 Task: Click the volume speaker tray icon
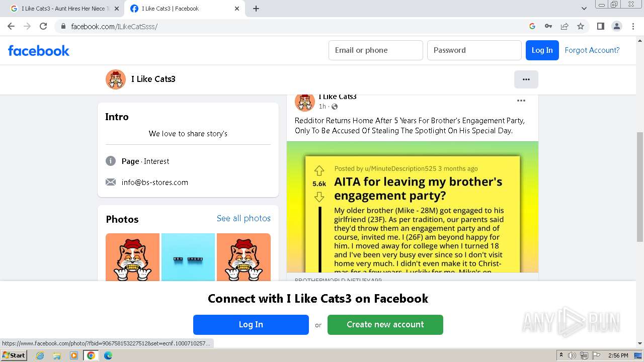(572, 355)
